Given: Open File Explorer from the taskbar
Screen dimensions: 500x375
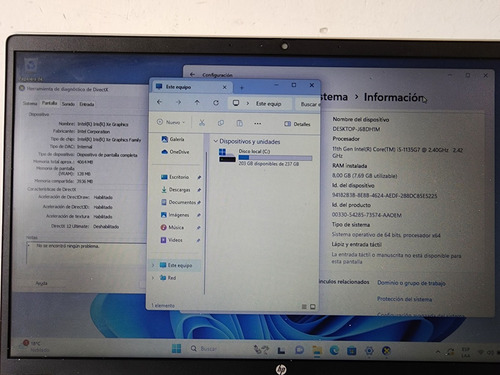Looking at the screenshot, I should point(317,350).
